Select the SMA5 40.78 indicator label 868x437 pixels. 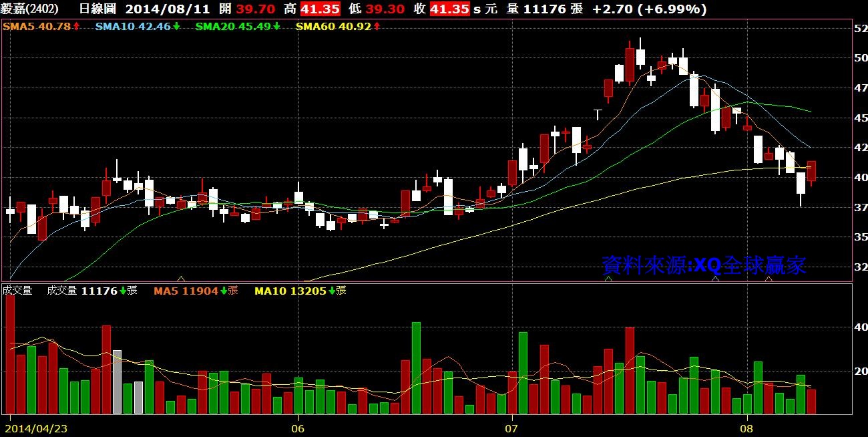coord(41,26)
